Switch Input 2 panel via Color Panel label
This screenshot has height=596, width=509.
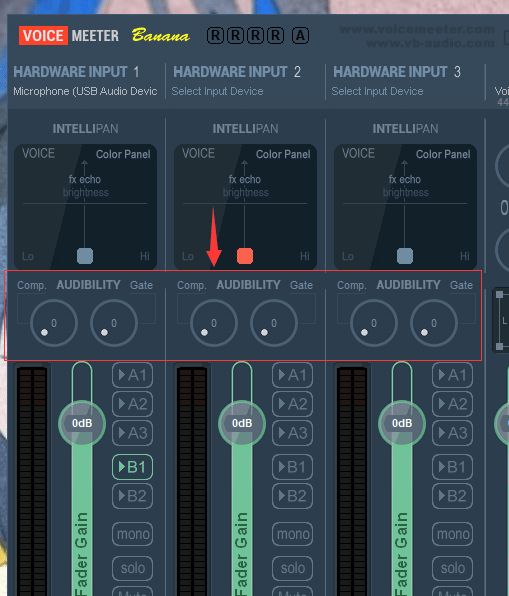[x=283, y=154]
